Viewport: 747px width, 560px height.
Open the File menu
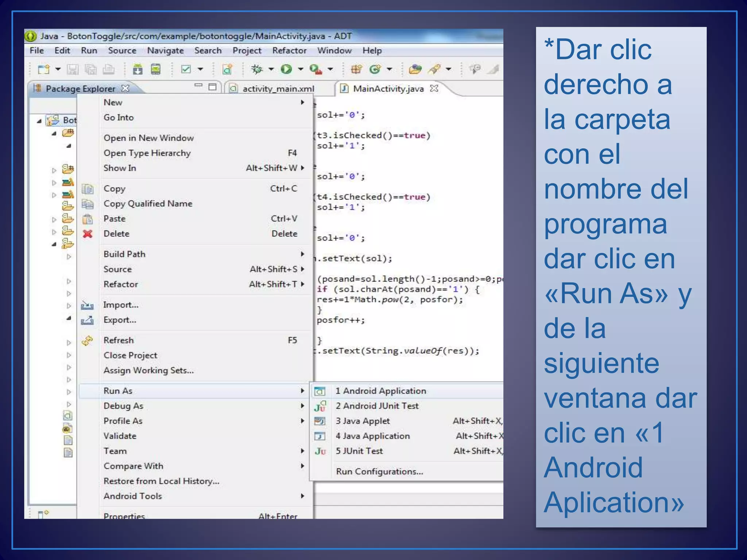coord(37,50)
